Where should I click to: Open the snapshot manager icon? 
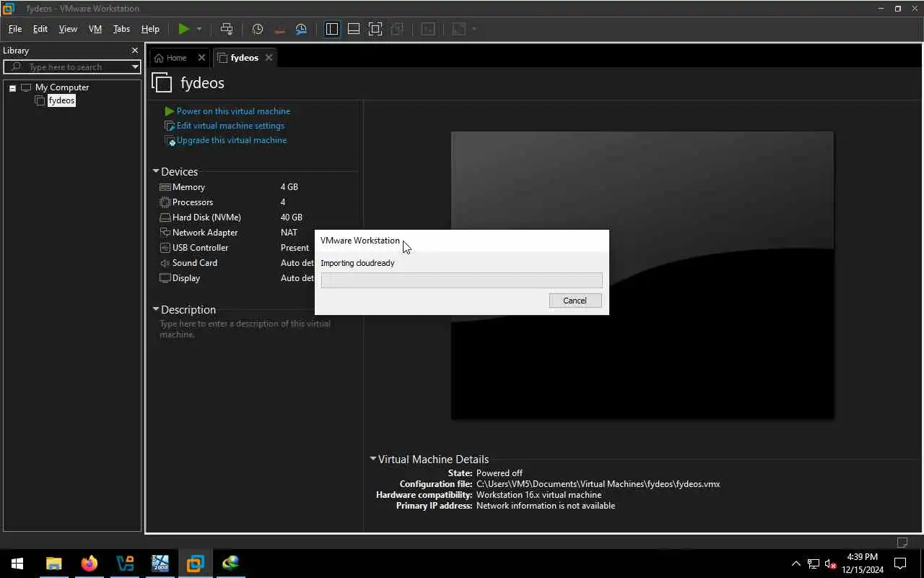[301, 29]
